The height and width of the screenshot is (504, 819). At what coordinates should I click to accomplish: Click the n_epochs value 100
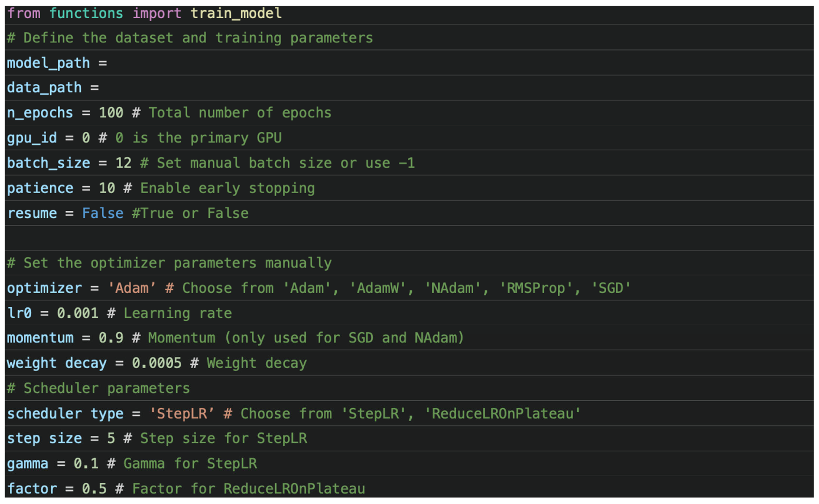click(111, 113)
